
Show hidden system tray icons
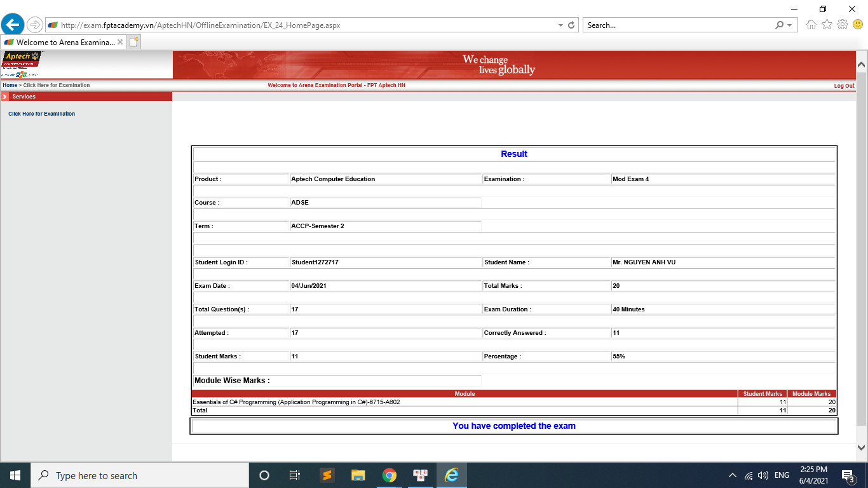[x=732, y=475]
